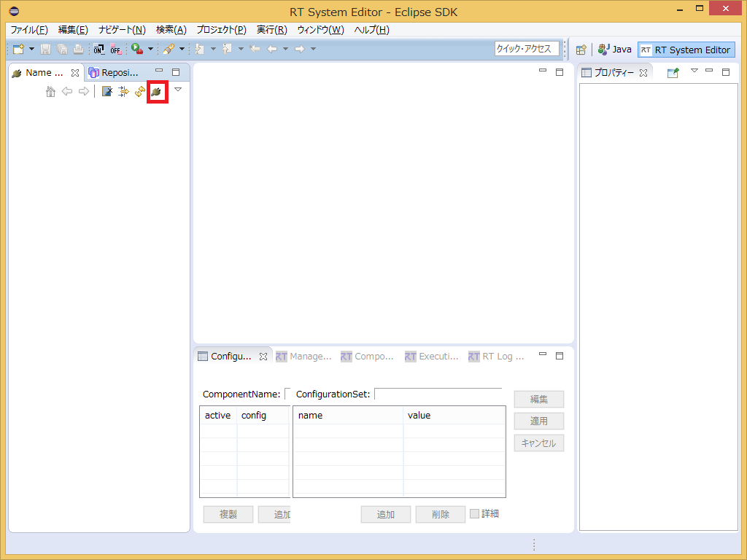747x560 pixels.
Task: Click the yellow Refresh arrows icon
Action: [x=140, y=91]
